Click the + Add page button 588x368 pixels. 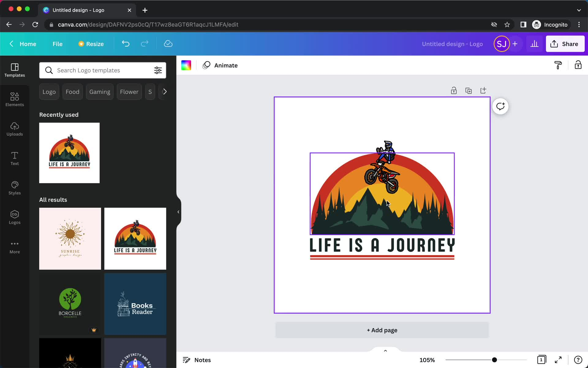click(382, 330)
